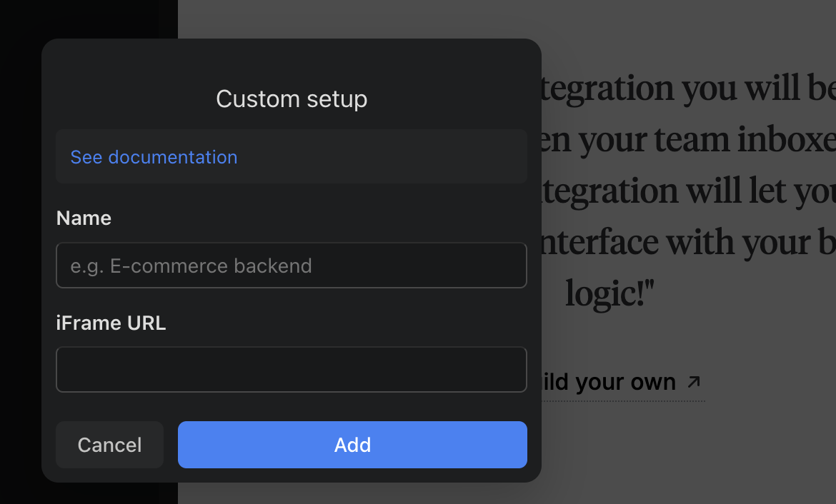
Task: Click the "e.g. E-commerce backend" placeholder text
Action: 191,266
